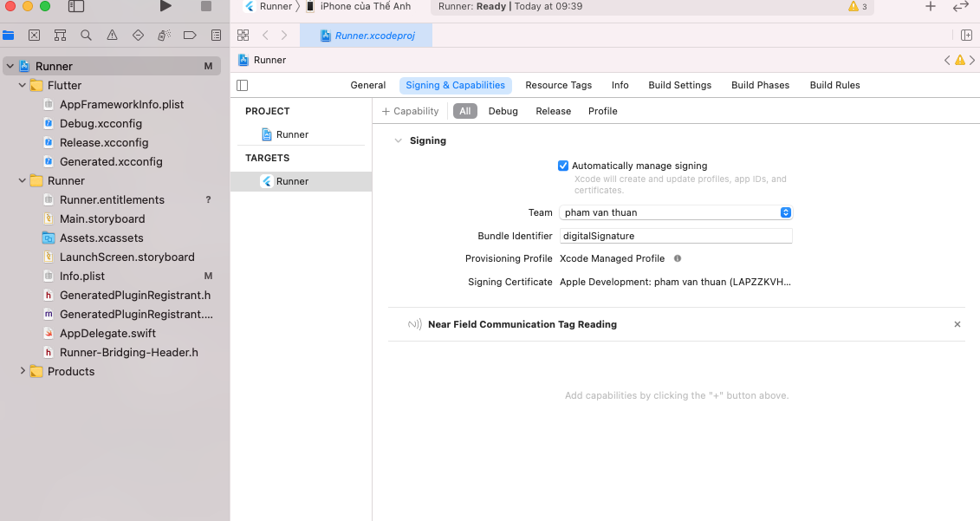Viewport: 980px width, 521px height.
Task: Edit the Bundle Identifier digitalSignature field
Action: 676,235
